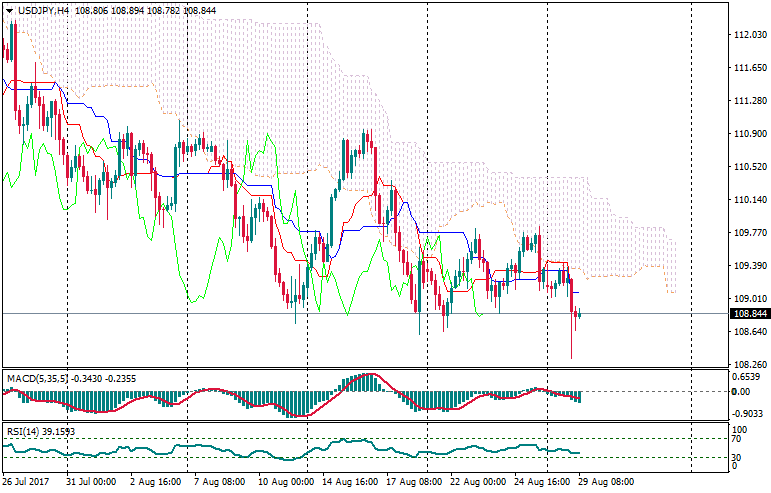Select the 0.6539 MACD scale value
This screenshot has height=493, width=771.
(x=748, y=377)
